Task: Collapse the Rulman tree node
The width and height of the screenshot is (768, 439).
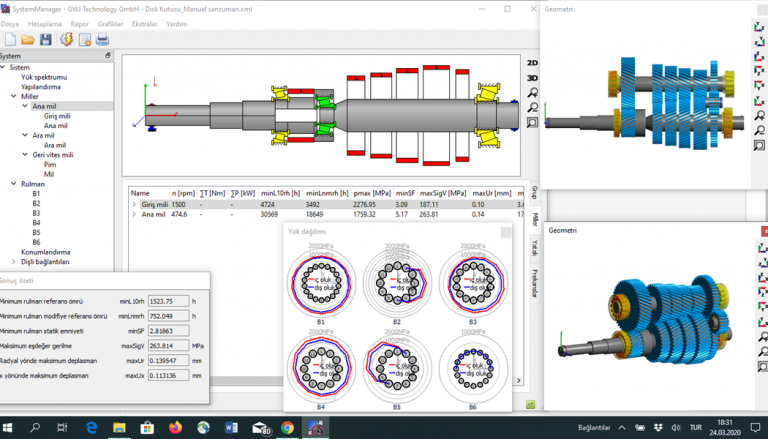Action: coord(13,184)
